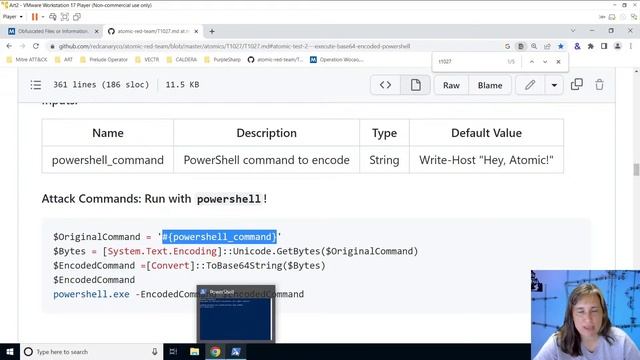Go forward to the next page
This screenshot has height=360, width=640.
click(22, 46)
